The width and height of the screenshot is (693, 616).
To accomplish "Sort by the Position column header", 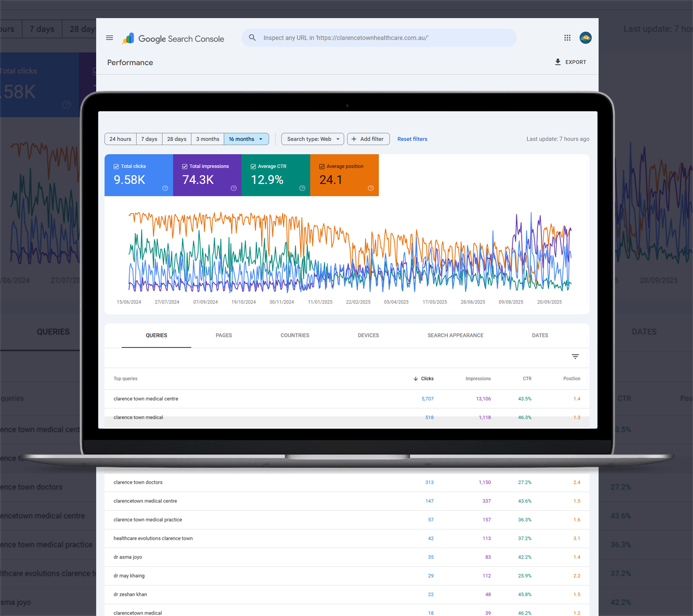I will (572, 379).
